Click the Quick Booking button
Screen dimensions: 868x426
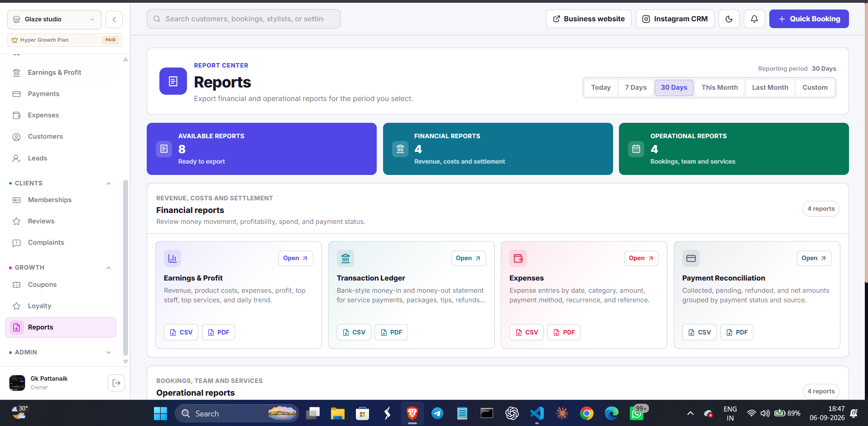809,19
